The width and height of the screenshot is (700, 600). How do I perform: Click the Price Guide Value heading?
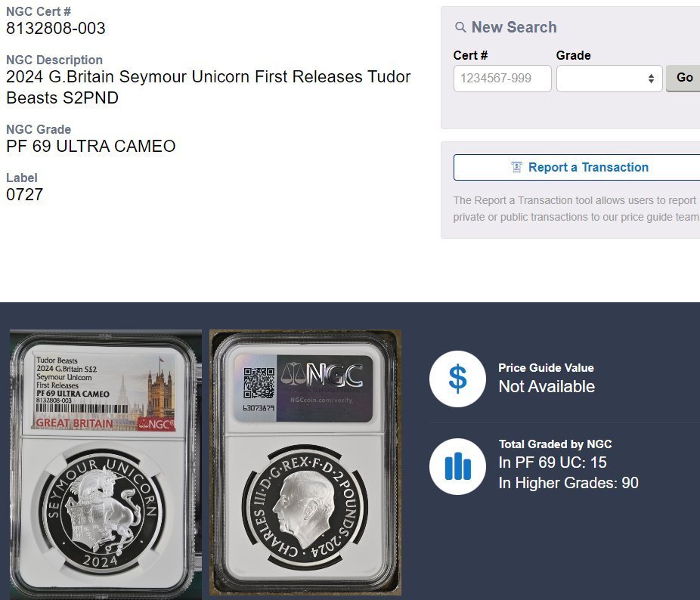[x=546, y=368]
